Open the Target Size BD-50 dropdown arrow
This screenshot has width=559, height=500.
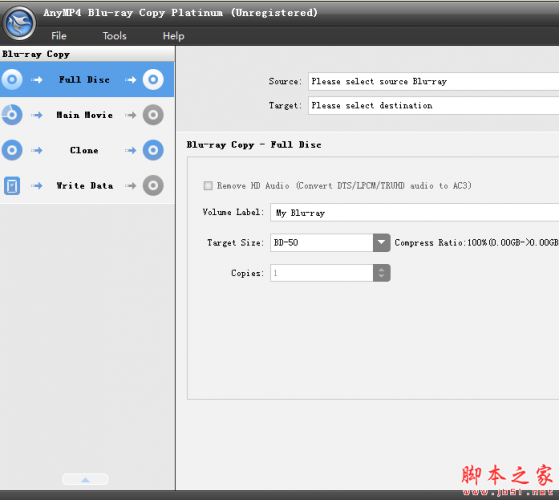point(381,243)
